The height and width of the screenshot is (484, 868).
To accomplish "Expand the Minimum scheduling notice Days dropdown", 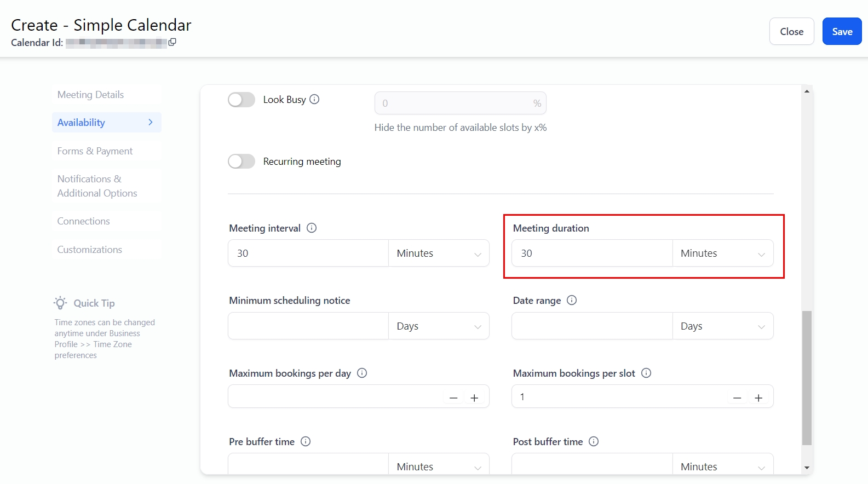I will [439, 326].
